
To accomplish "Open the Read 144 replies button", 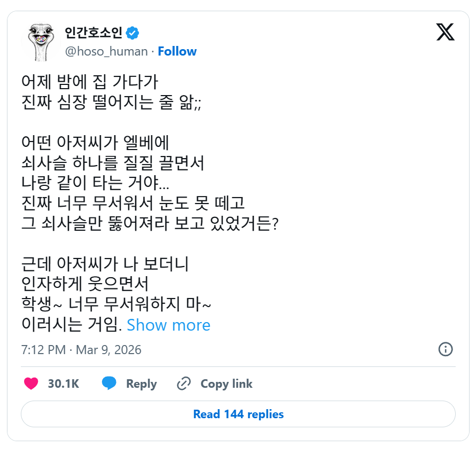I will [x=238, y=414].
